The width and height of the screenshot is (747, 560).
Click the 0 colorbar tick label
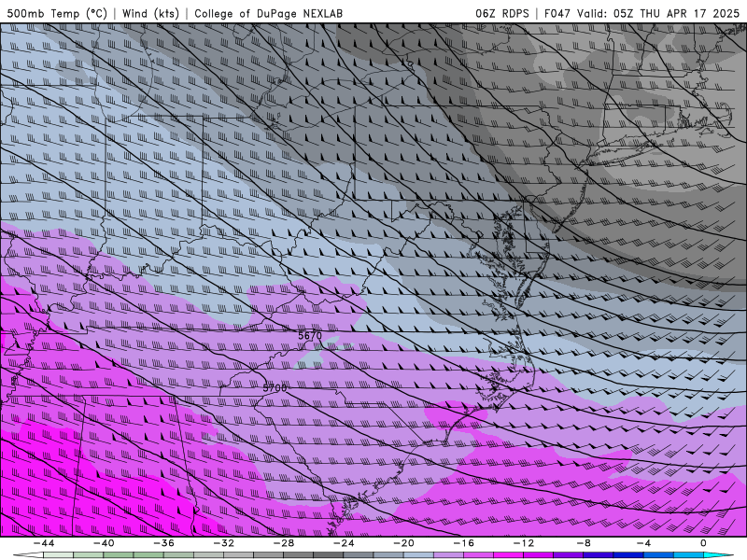pos(703,543)
